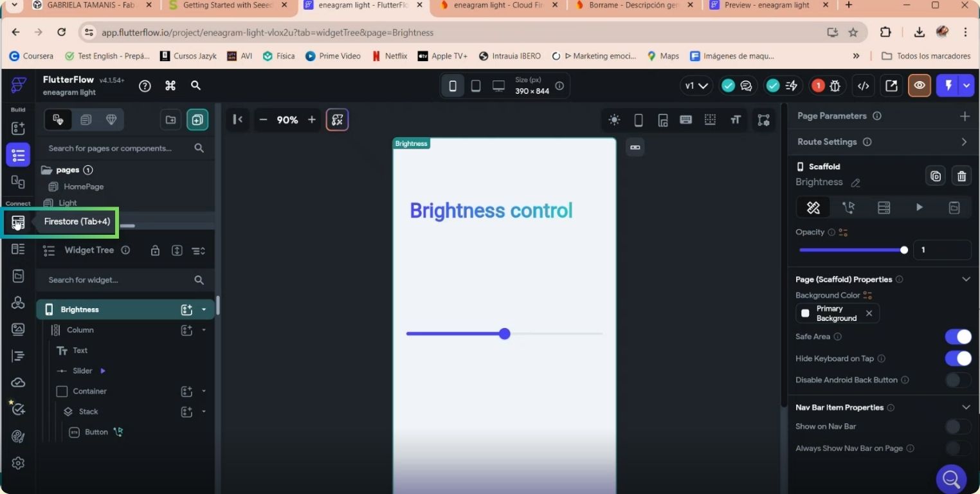980x494 pixels.
Task: Zoom in the canvas with plus
Action: click(312, 120)
